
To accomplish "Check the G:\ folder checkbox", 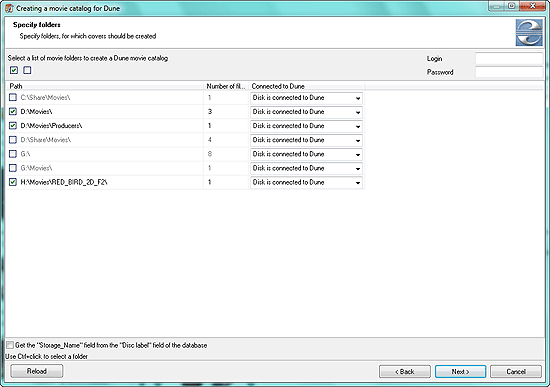I will tap(13, 154).
